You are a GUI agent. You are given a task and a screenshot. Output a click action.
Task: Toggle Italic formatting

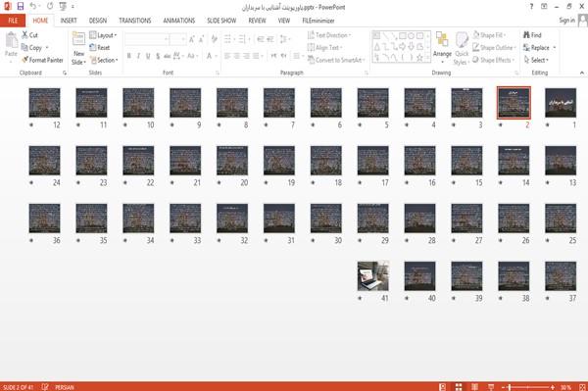[138, 56]
